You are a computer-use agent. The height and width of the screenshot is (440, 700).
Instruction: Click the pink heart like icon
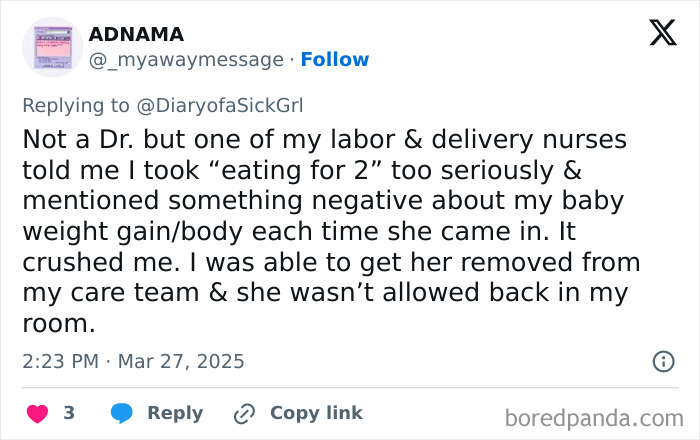pos(39,413)
